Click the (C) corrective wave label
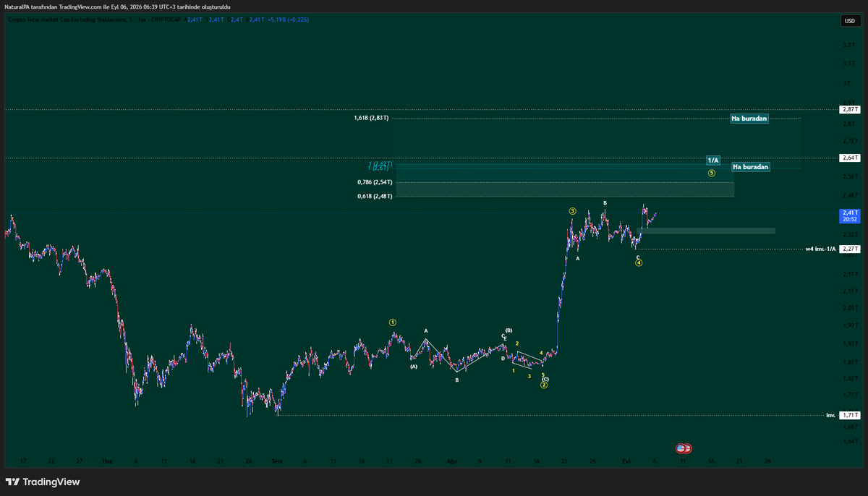The height and width of the screenshot is (496, 868). (545, 379)
